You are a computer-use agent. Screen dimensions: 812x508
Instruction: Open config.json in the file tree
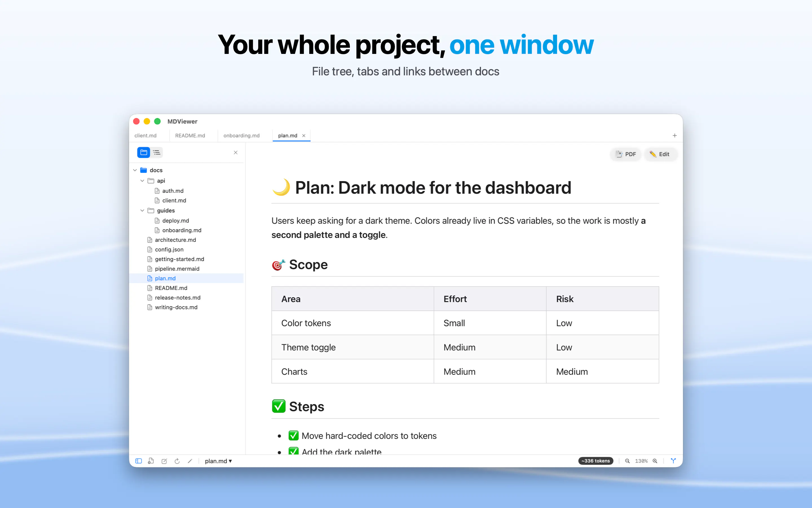(186, 250)
